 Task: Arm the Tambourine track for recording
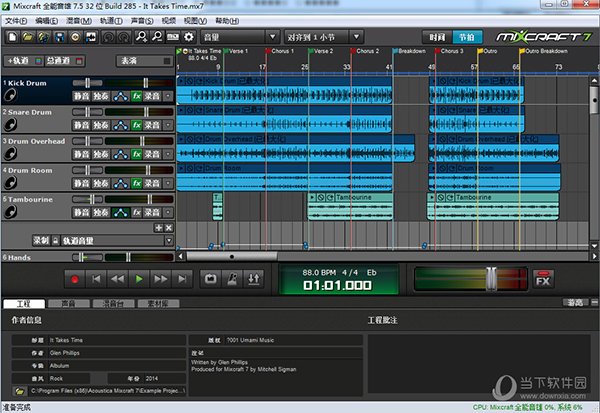click(152, 212)
